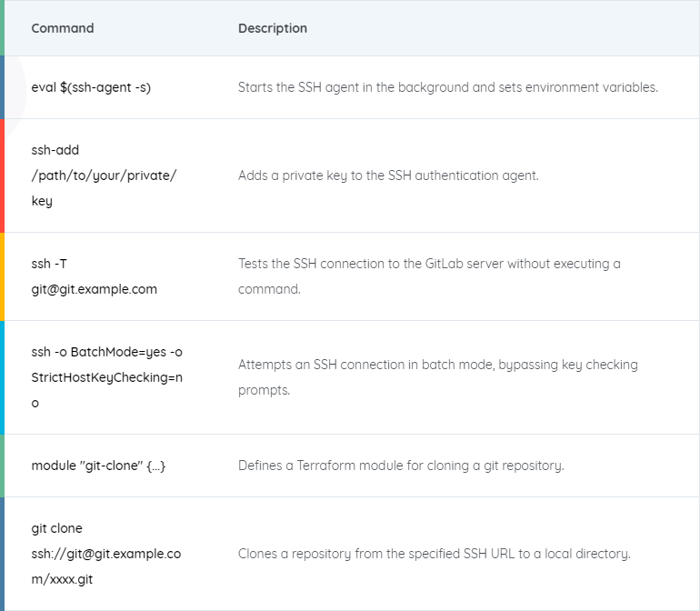Click the yellow stripe beside ssh -T row
The width and height of the screenshot is (700, 611).
2,276
